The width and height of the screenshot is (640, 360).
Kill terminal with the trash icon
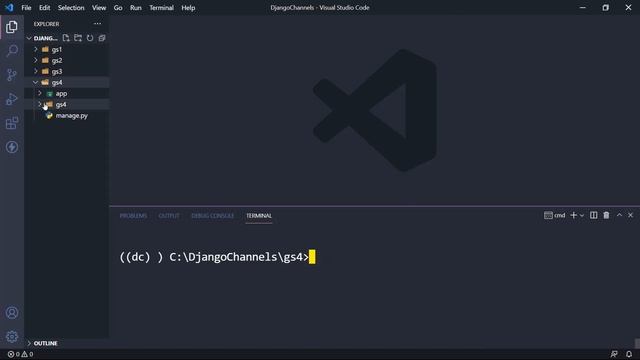(x=606, y=215)
